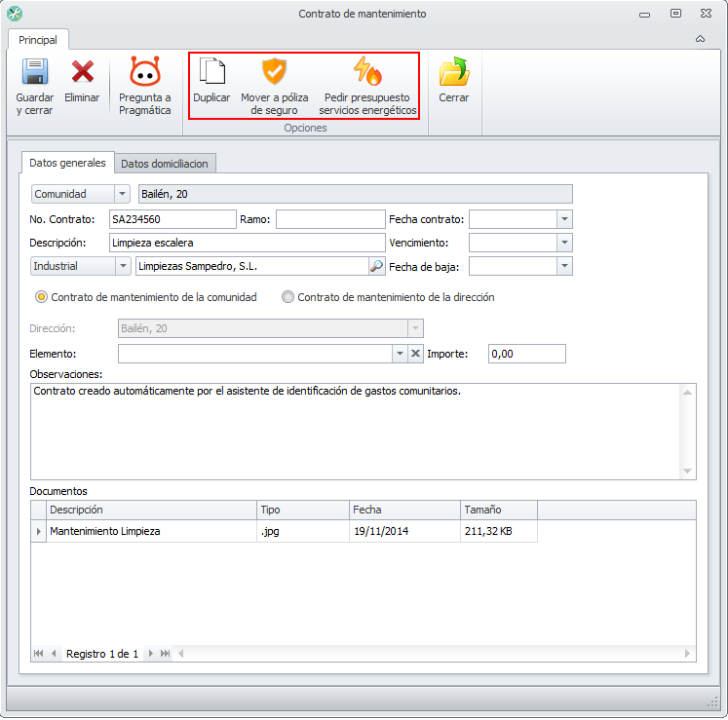The image size is (728, 720).
Task: Sort documents by Descripción column header
Action: pos(151,510)
